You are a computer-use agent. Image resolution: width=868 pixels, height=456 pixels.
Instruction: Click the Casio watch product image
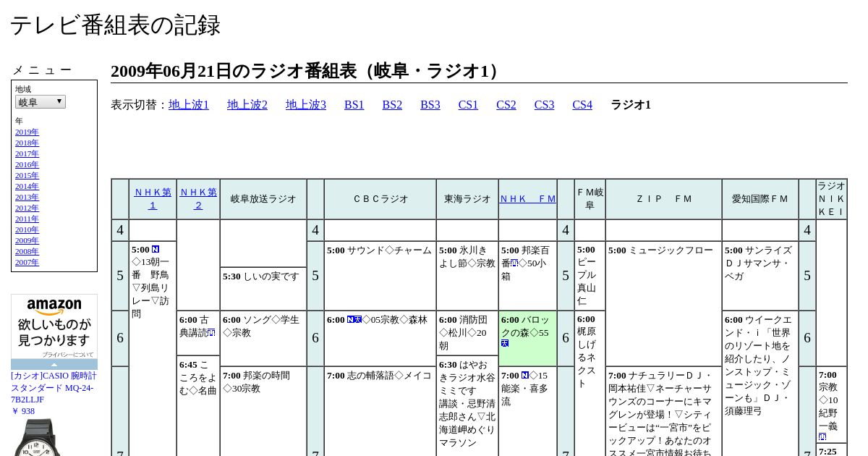point(36,438)
